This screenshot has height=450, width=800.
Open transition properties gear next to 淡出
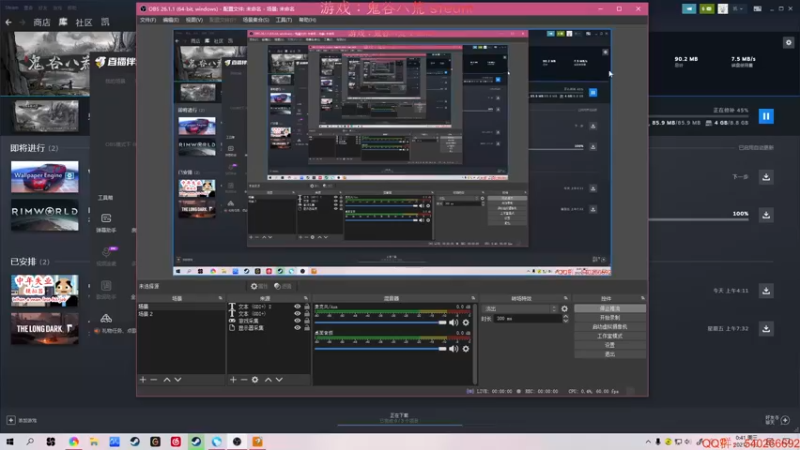click(564, 309)
